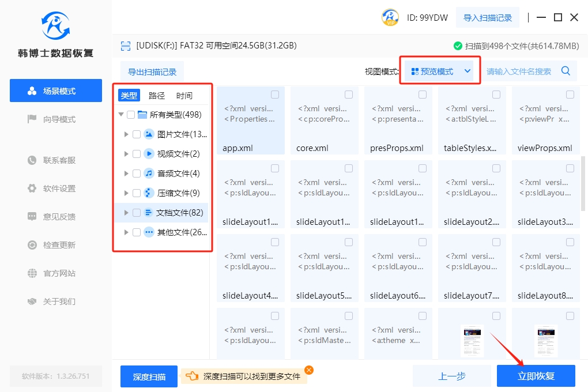Click the search magnifier icon
The width and height of the screenshot is (588, 392).
point(566,71)
